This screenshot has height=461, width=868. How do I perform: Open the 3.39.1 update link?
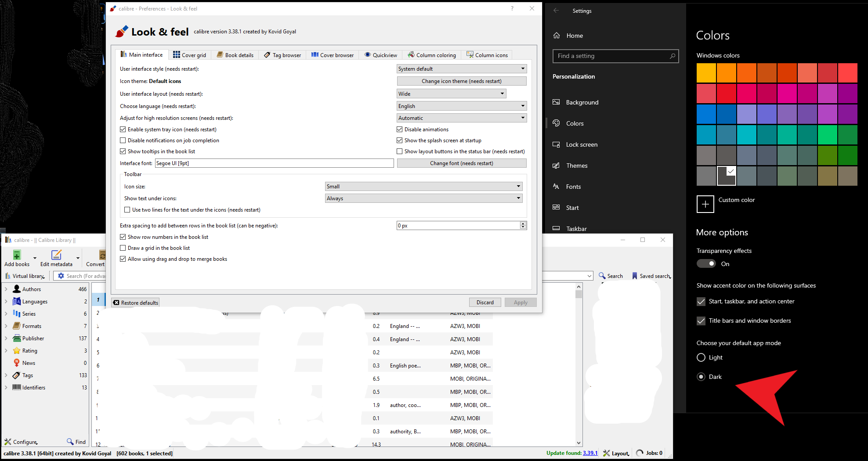click(x=590, y=453)
